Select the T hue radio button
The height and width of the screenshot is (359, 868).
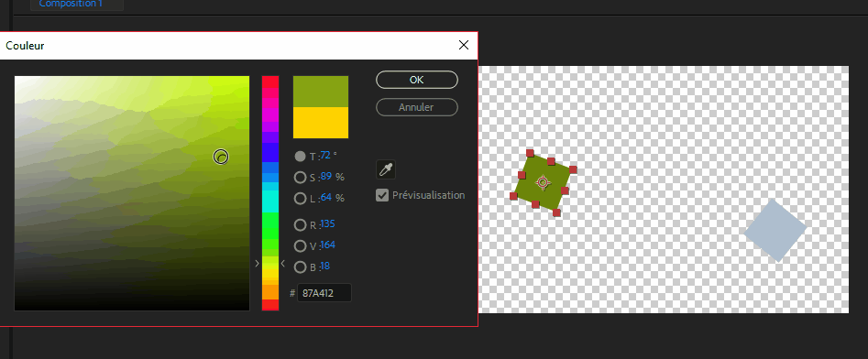300,157
